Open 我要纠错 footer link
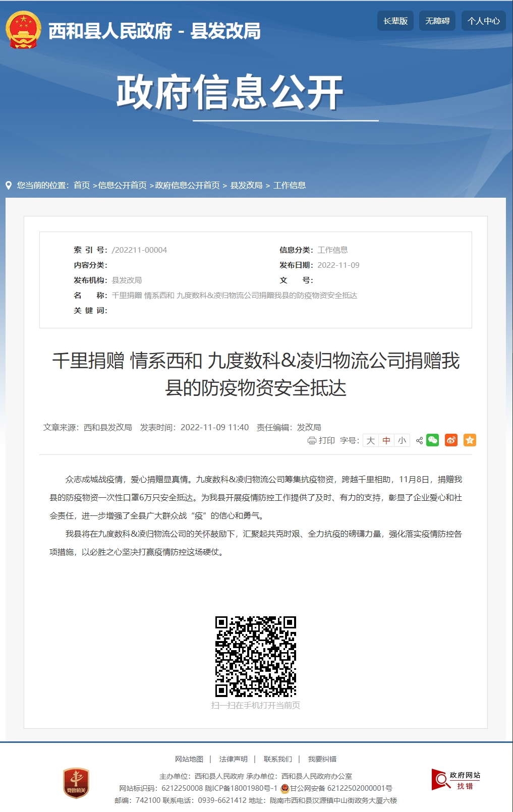The image size is (513, 812). 322,759
